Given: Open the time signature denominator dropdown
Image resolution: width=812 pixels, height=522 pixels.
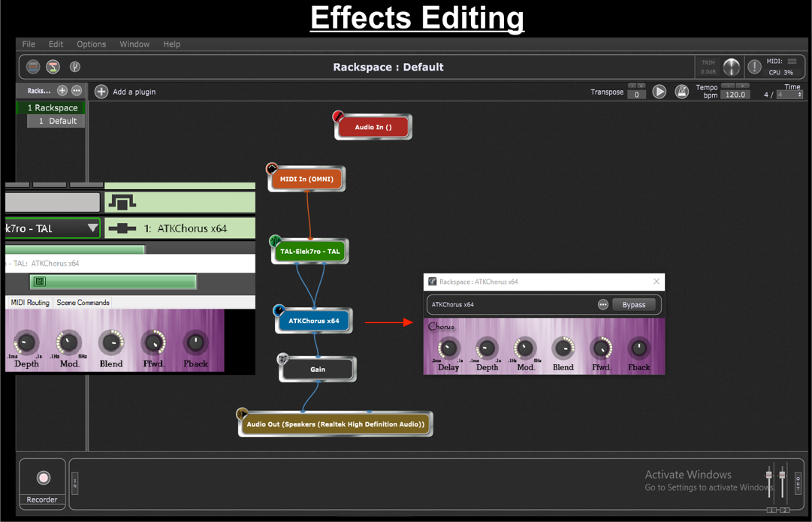Looking at the screenshot, I should point(789,95).
